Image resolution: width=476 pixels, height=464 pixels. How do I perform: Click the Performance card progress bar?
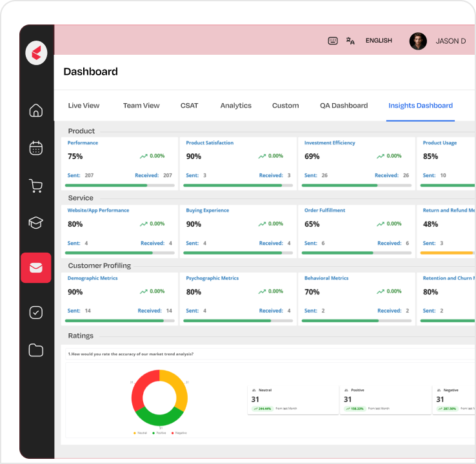pos(120,186)
